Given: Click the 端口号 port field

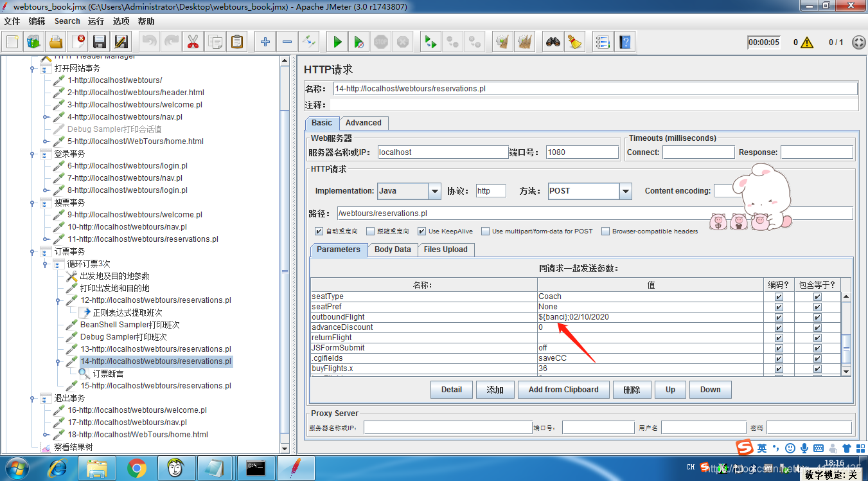Looking at the screenshot, I should pos(582,152).
